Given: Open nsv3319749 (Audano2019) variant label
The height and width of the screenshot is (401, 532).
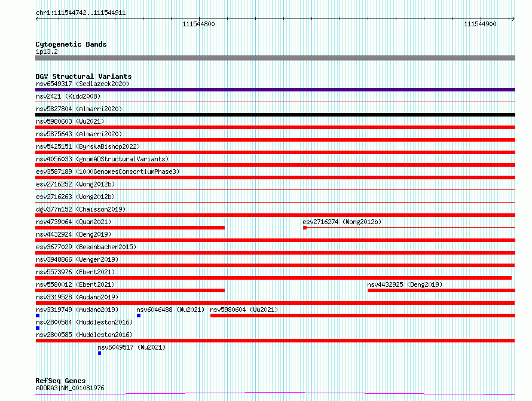Looking at the screenshot, I should (x=77, y=310).
